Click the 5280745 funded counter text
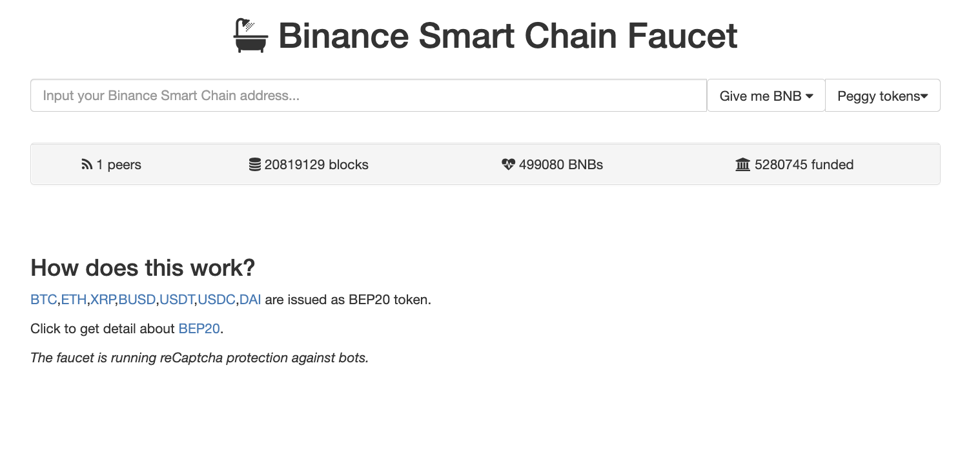This screenshot has width=980, height=465. pyautogui.click(x=804, y=165)
